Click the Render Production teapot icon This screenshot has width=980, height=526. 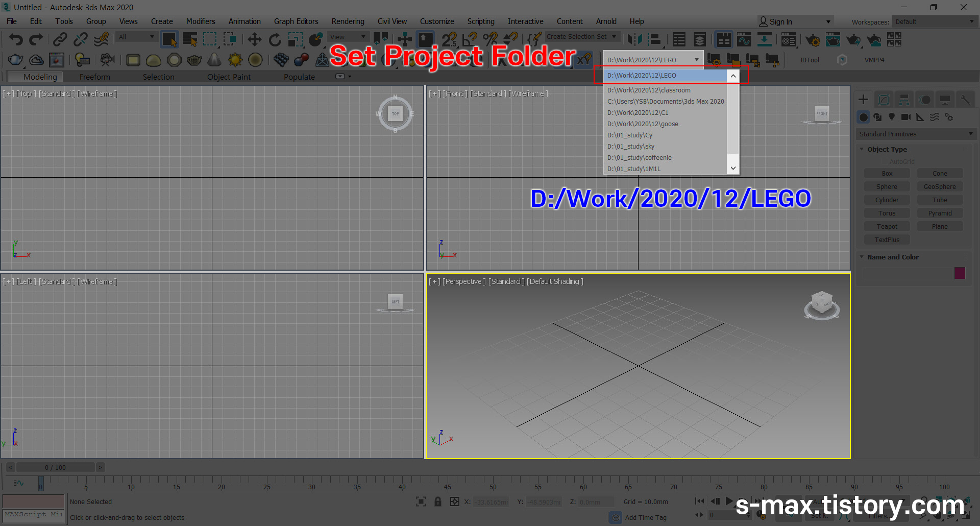(x=853, y=39)
